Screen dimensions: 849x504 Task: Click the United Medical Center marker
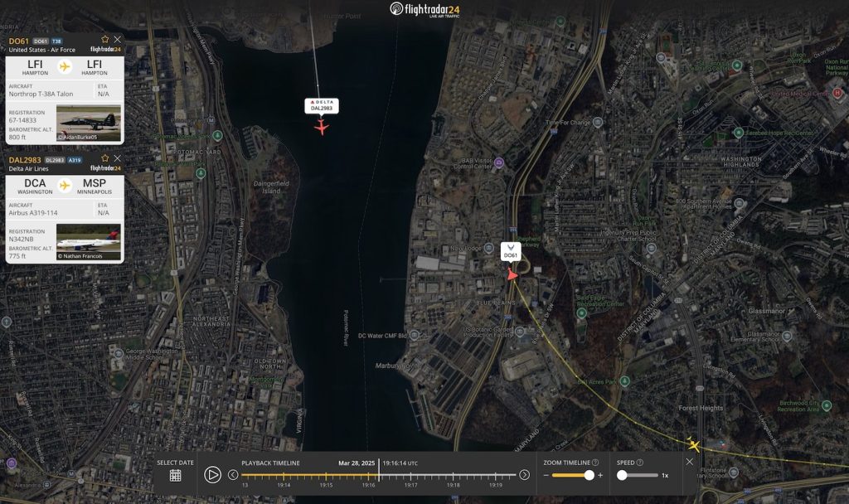[837, 93]
